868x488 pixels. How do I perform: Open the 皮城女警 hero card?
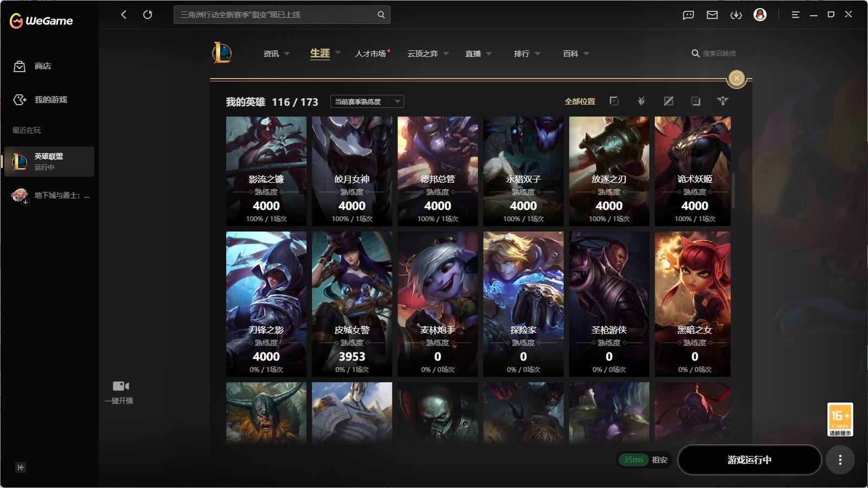coord(352,304)
